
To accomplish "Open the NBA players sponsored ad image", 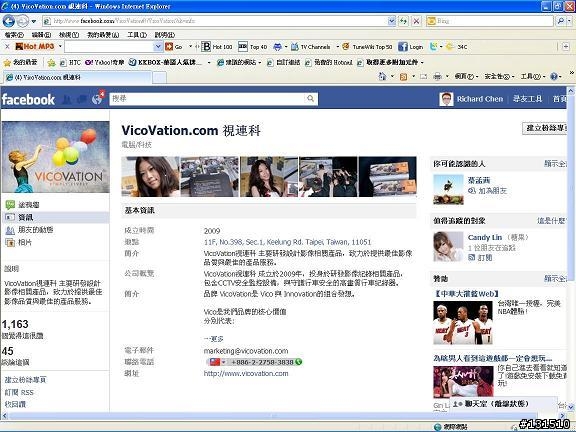I will click(x=463, y=323).
